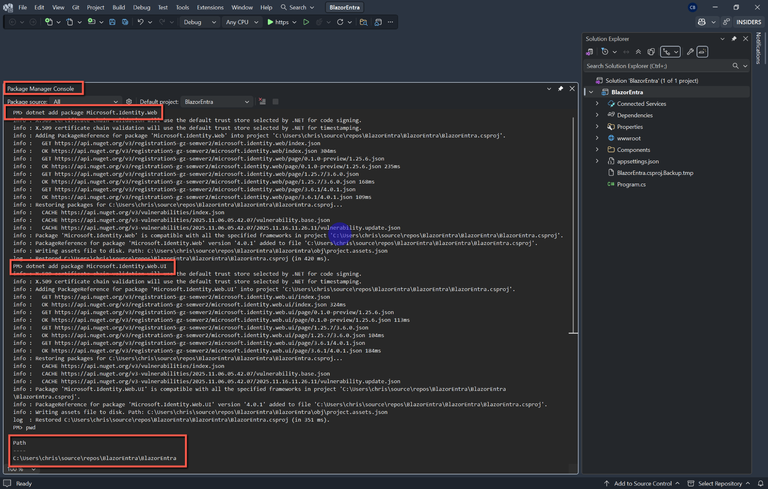Open Package Manager Console settings gear
Viewport: 768px width, 489px height.
129,102
